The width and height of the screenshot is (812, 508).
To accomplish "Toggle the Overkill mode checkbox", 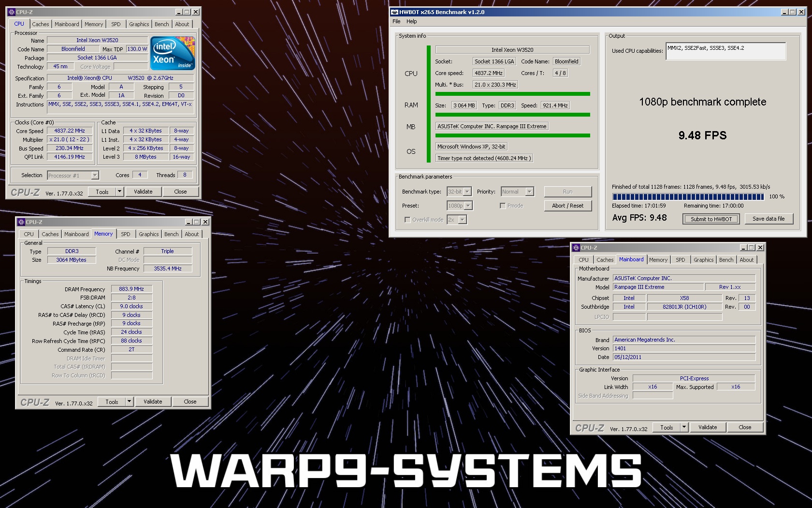I will 407,220.
